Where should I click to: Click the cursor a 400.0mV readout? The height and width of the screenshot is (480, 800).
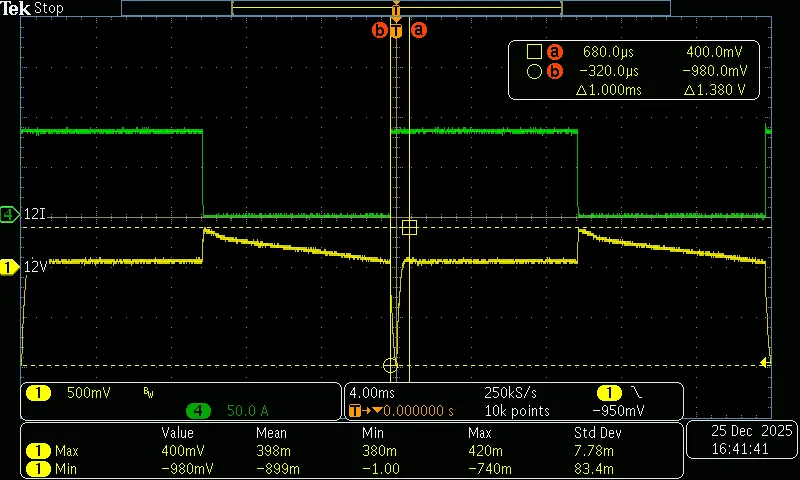(714, 52)
